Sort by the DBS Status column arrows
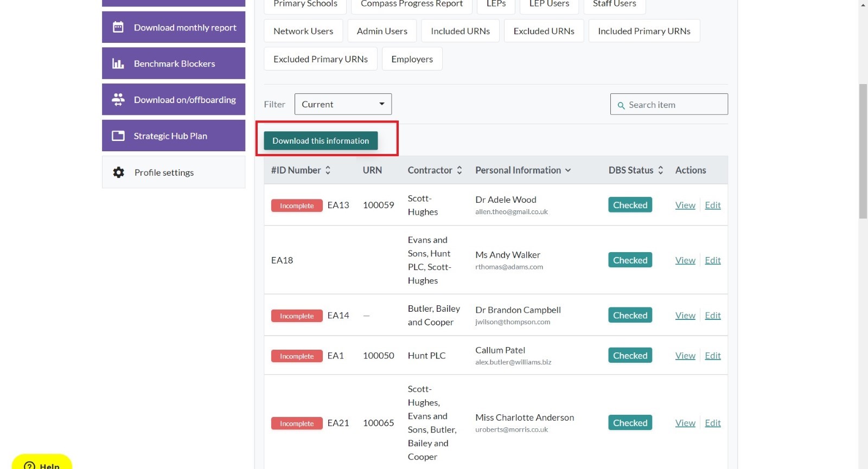This screenshot has width=868, height=469. click(660, 170)
